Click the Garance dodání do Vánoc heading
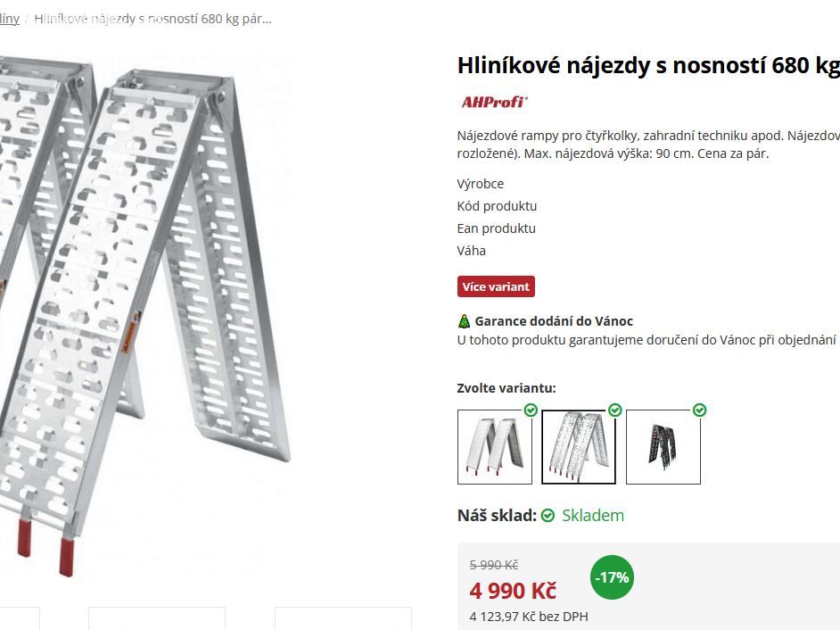This screenshot has height=630, width=840. point(554,321)
